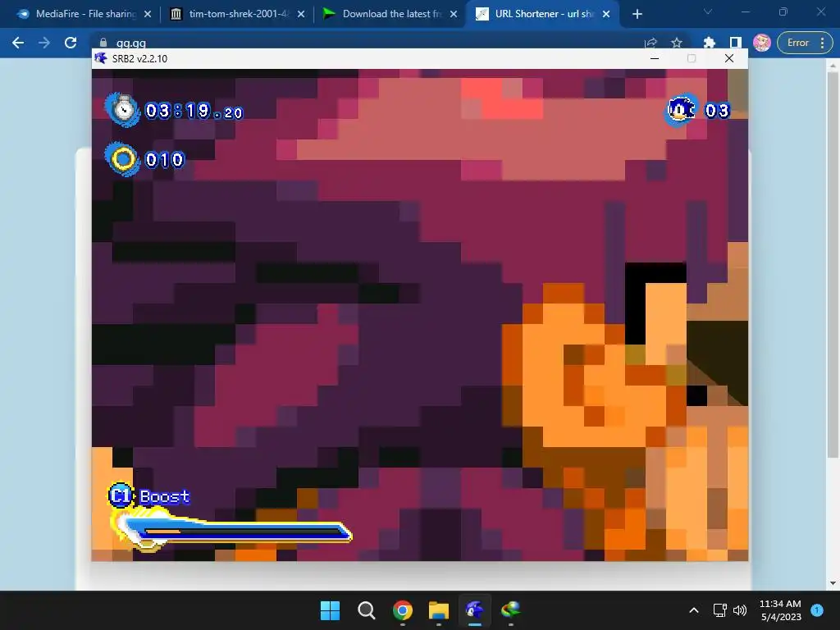Go back in Chrome
Image resolution: width=840 pixels, height=630 pixels.
tap(18, 43)
